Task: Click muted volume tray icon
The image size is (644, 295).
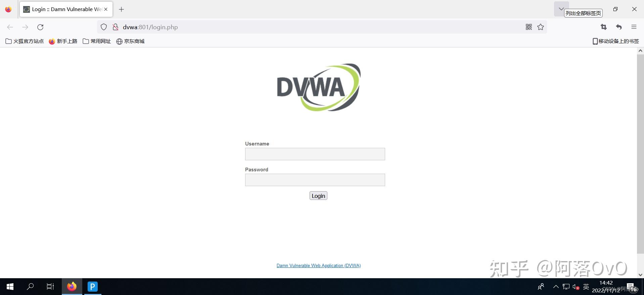Action: 576,287
